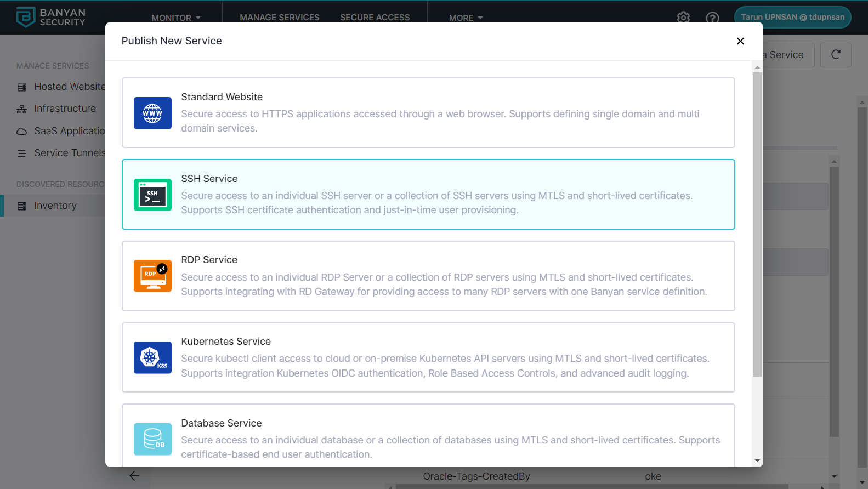Select the Standard Website title
Image resolution: width=868 pixels, height=489 pixels.
click(222, 97)
